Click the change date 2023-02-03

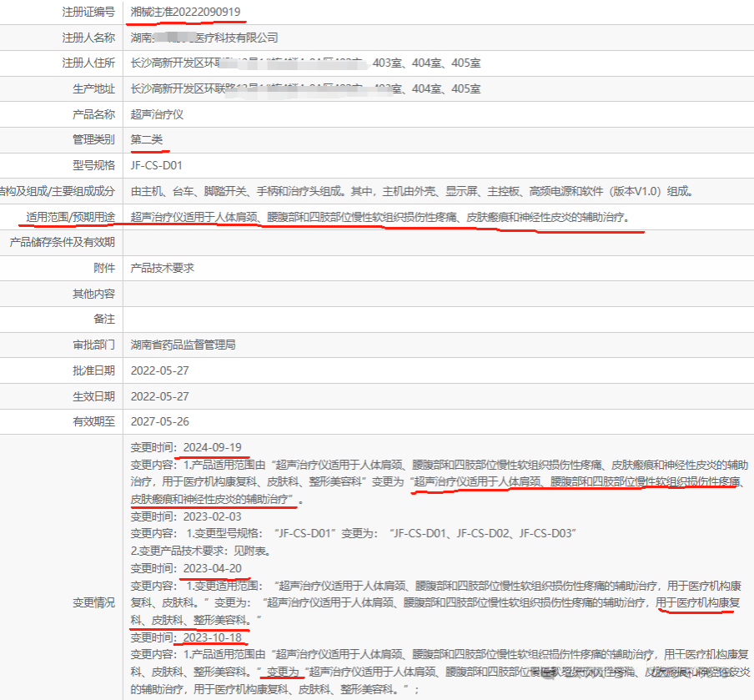pos(212,516)
